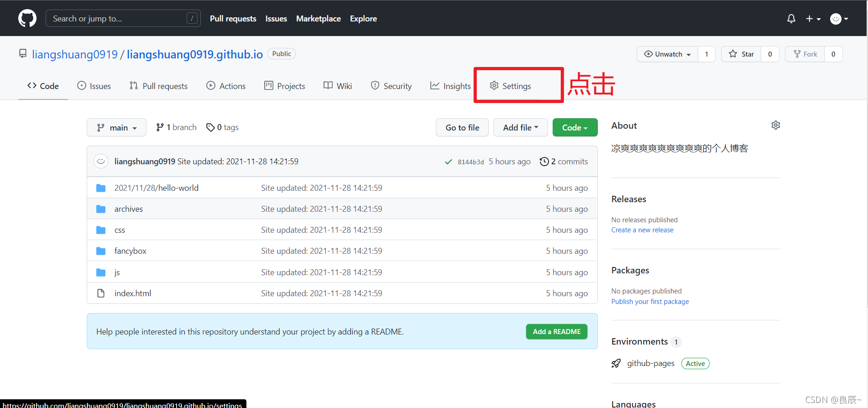Switch to the Projects tab
Image resolution: width=868 pixels, height=408 pixels.
coord(285,86)
